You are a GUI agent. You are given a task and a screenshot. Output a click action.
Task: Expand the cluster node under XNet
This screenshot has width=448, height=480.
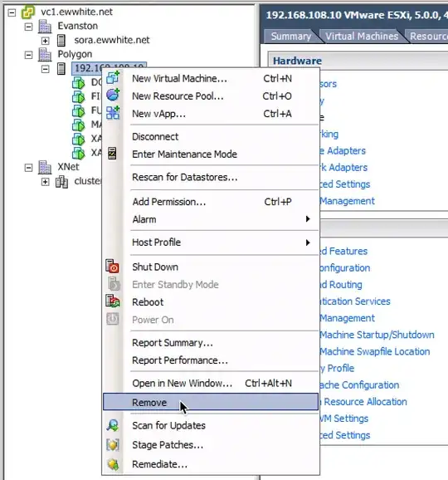click(46, 182)
